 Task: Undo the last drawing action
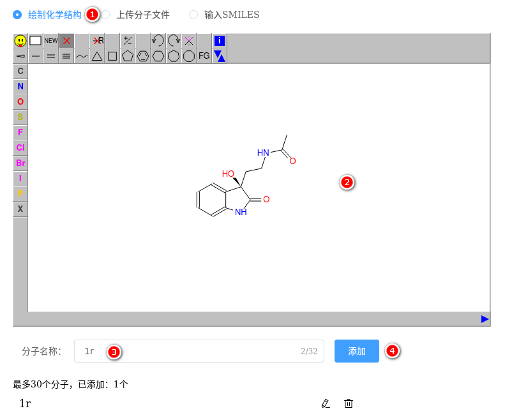(158, 41)
